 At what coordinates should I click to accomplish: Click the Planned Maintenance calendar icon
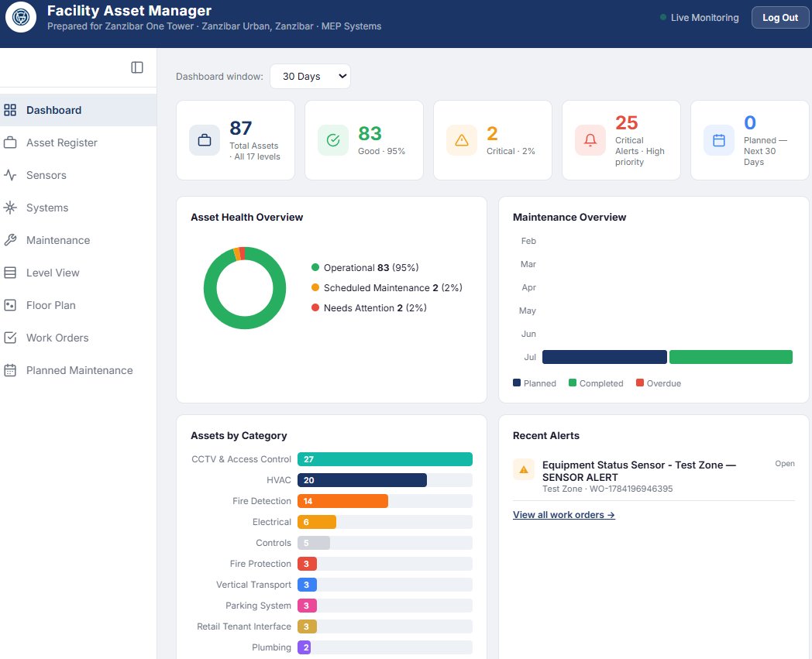[10, 370]
